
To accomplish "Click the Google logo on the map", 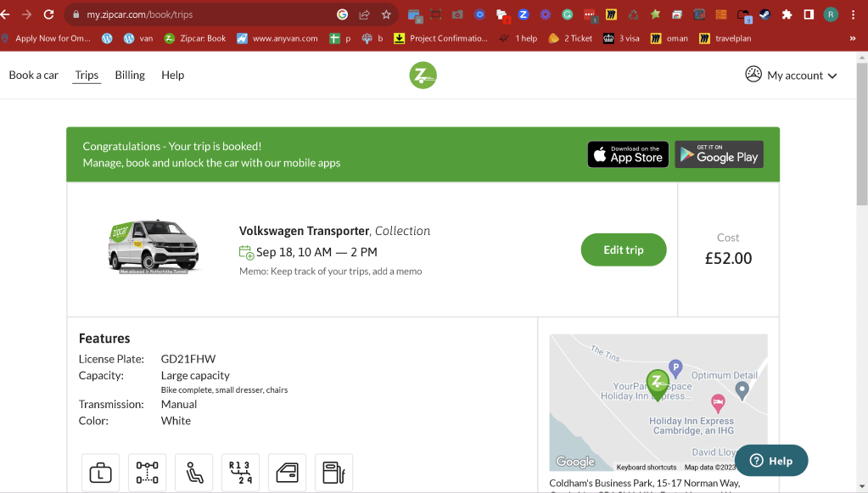I will [575, 462].
